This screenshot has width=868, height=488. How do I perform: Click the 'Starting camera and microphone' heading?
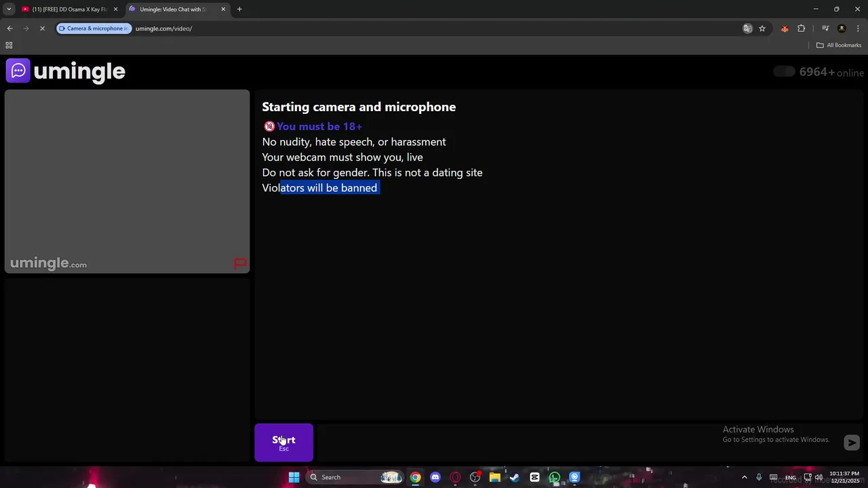pos(359,107)
